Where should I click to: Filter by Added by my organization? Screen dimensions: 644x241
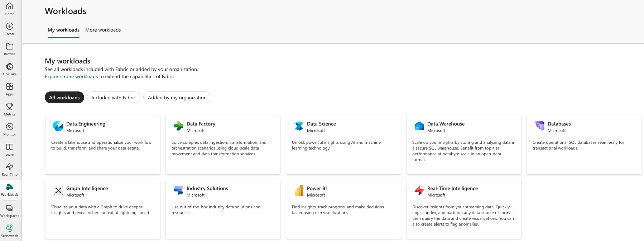click(177, 98)
